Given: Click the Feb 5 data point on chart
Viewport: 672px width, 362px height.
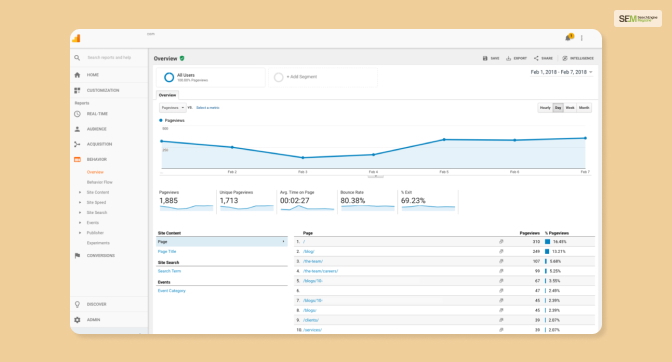Looking at the screenshot, I should (x=444, y=140).
